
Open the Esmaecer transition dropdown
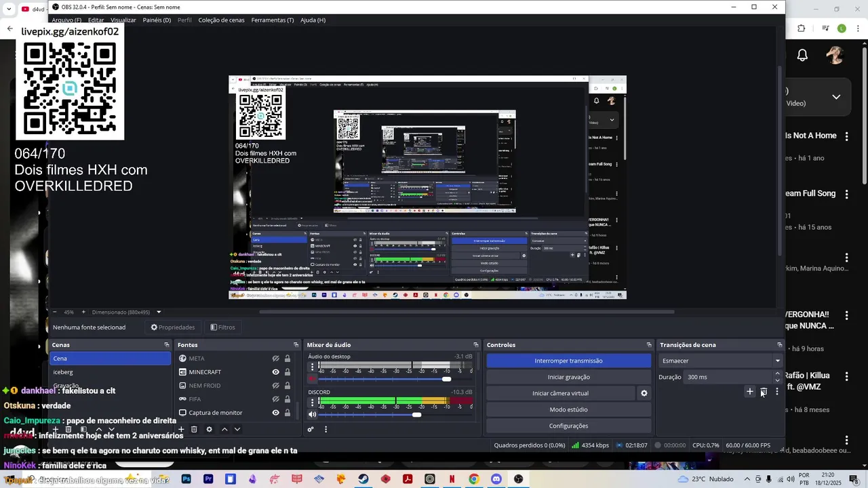(x=720, y=361)
